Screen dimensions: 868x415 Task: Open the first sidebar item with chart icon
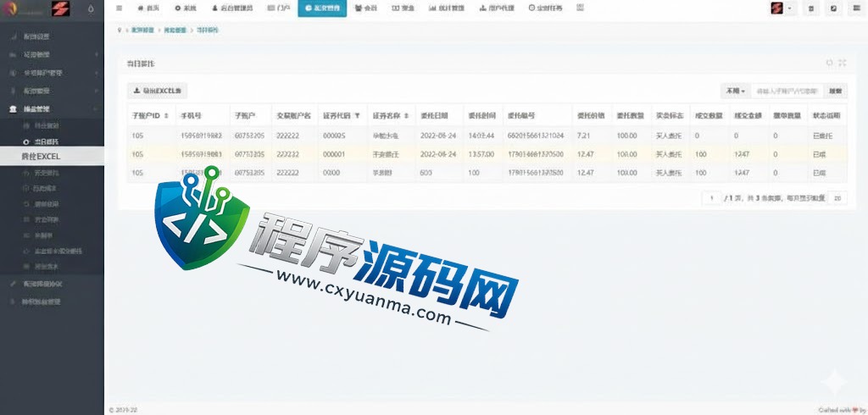point(52,36)
